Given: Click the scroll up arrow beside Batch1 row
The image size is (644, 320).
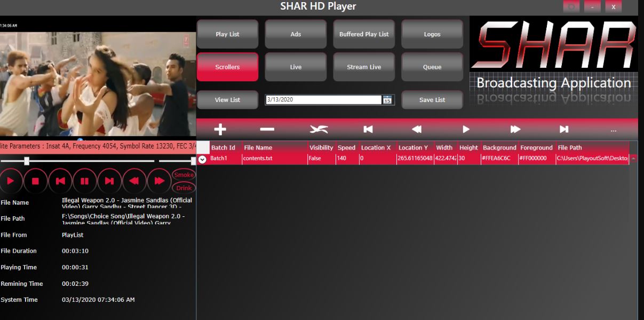Looking at the screenshot, I should click(x=633, y=159).
